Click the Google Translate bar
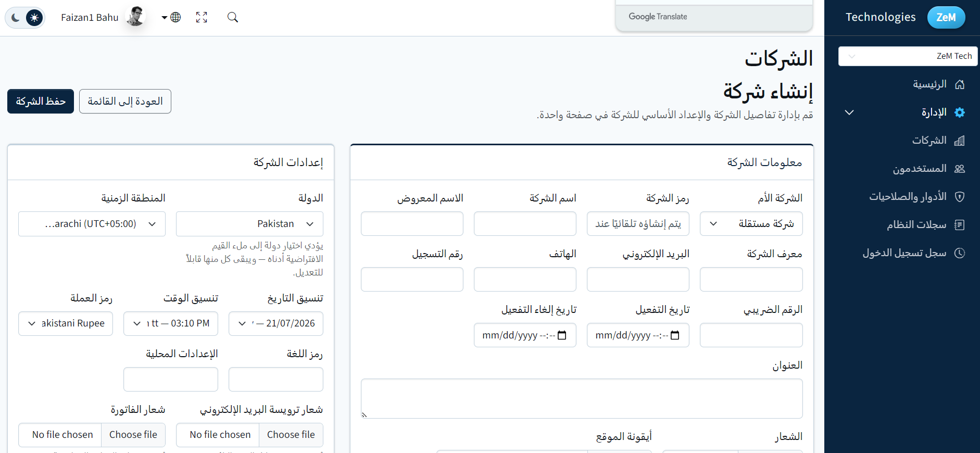The width and height of the screenshot is (980, 453). [x=714, y=17]
